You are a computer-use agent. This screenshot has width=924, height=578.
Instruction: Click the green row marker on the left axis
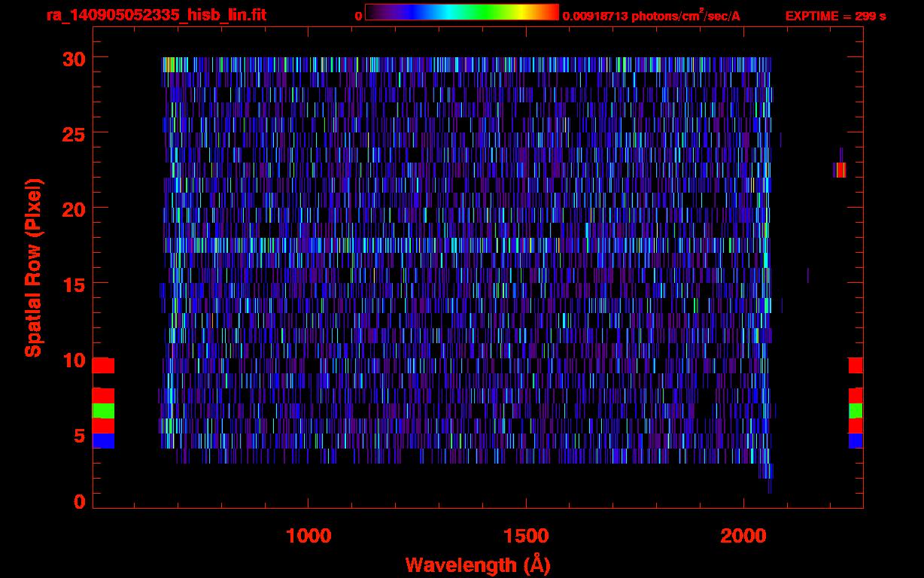pyautogui.click(x=103, y=411)
